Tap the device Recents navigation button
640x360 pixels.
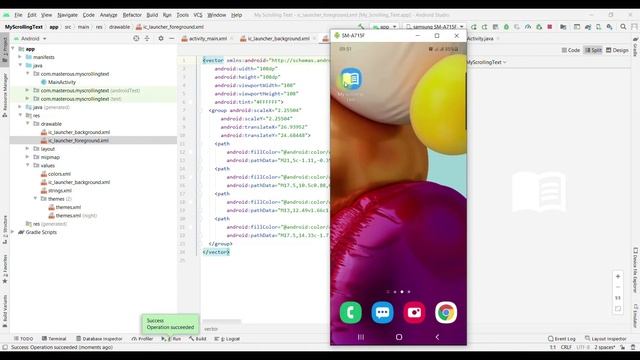click(361, 337)
